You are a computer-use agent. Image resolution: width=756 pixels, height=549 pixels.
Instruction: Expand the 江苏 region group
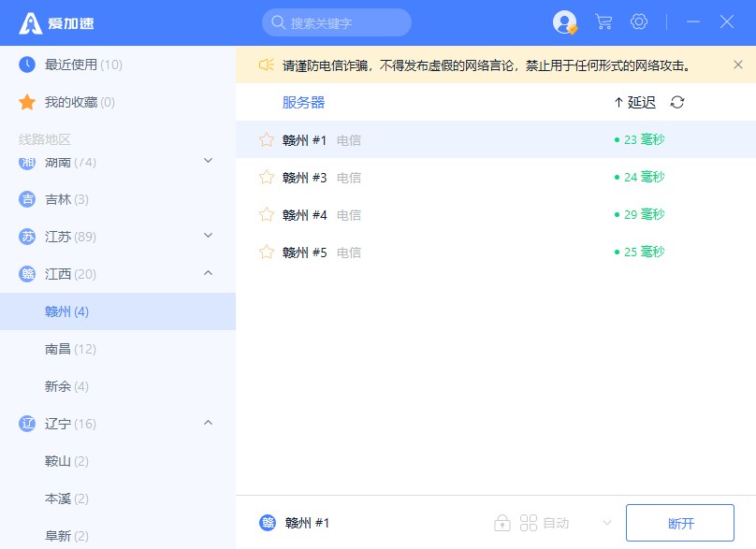pos(209,236)
